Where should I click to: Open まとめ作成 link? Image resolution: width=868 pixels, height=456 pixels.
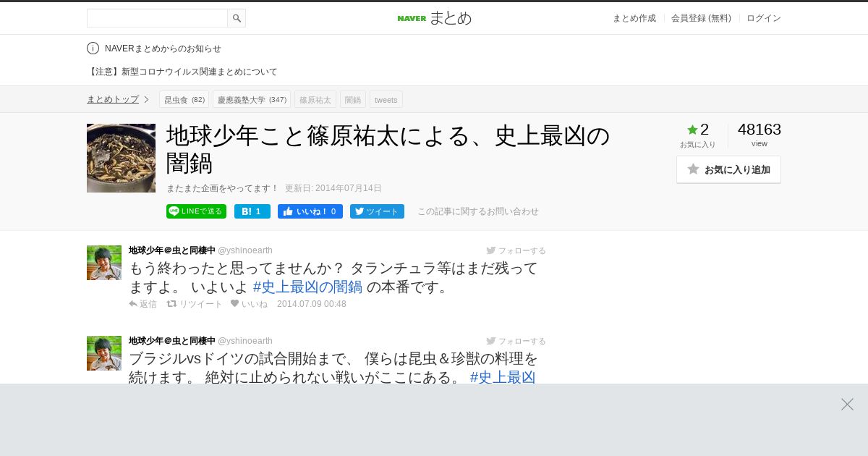tap(634, 18)
